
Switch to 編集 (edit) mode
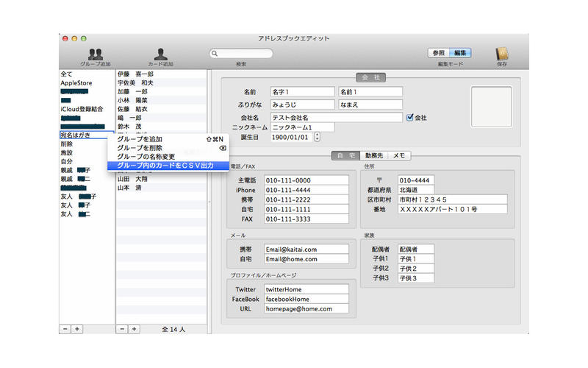coord(460,53)
